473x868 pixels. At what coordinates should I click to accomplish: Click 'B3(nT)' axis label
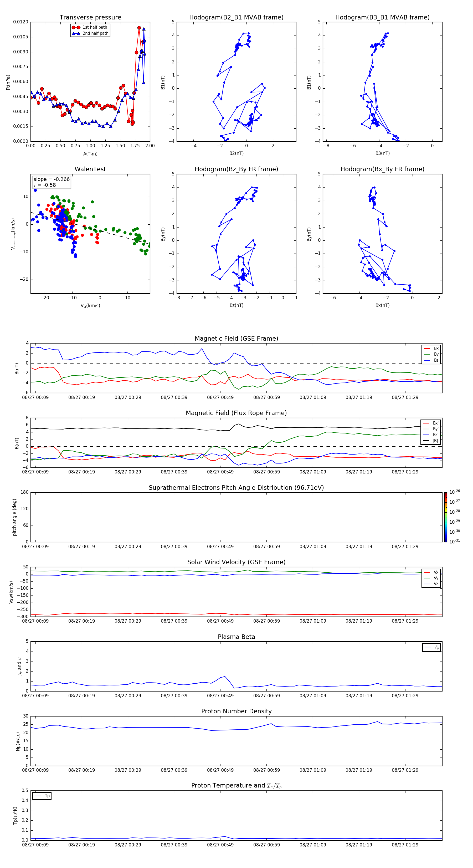(x=382, y=153)
